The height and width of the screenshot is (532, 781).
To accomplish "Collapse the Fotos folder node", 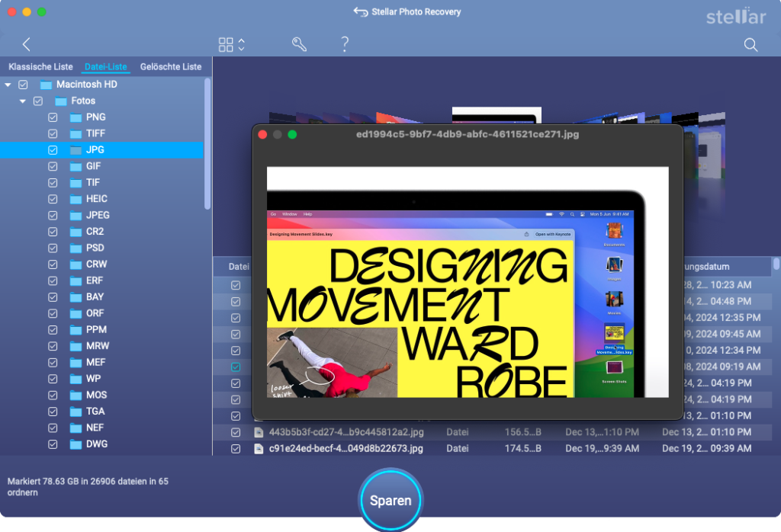I will (23, 101).
